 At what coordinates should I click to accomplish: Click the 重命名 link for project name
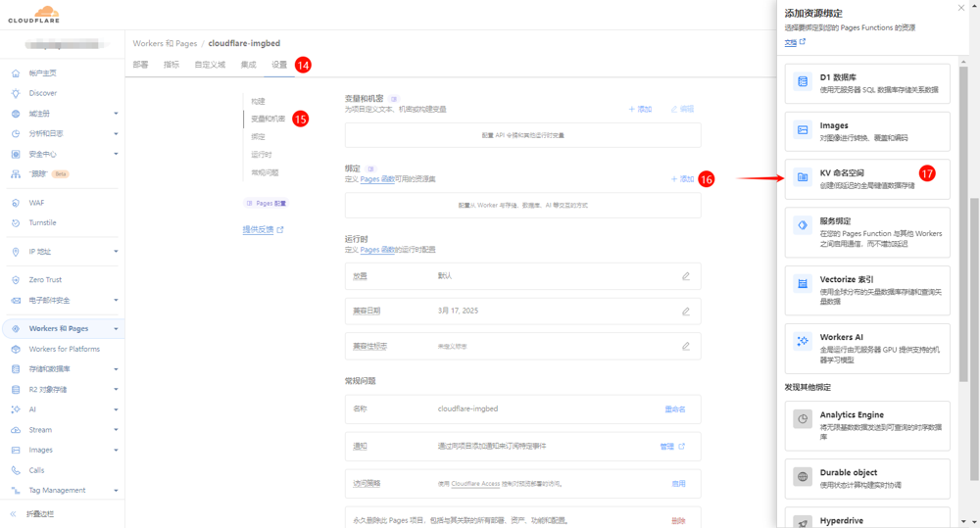tap(675, 408)
